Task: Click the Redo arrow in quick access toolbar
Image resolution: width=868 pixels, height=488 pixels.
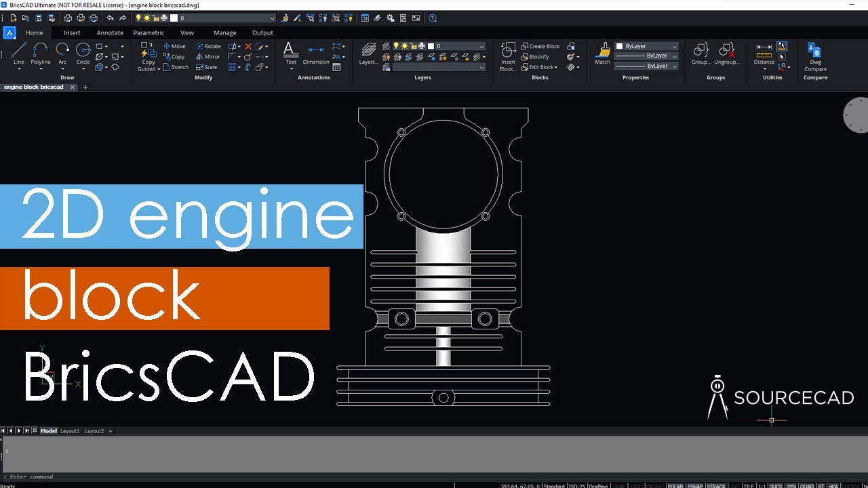Action: pyautogui.click(x=123, y=18)
